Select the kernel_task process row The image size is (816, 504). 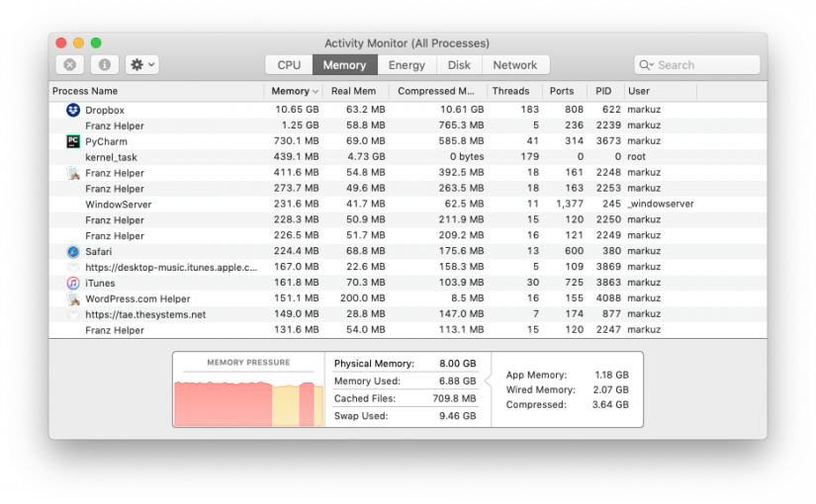click(x=408, y=157)
